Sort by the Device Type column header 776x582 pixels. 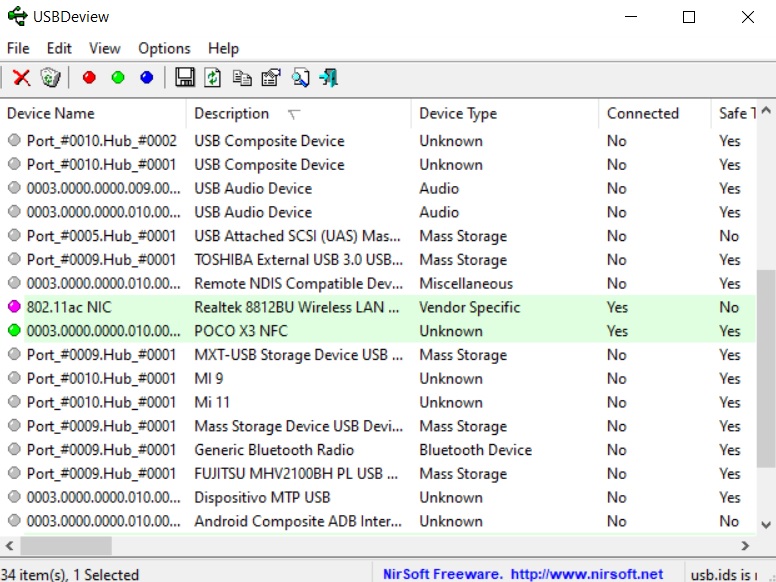504,113
